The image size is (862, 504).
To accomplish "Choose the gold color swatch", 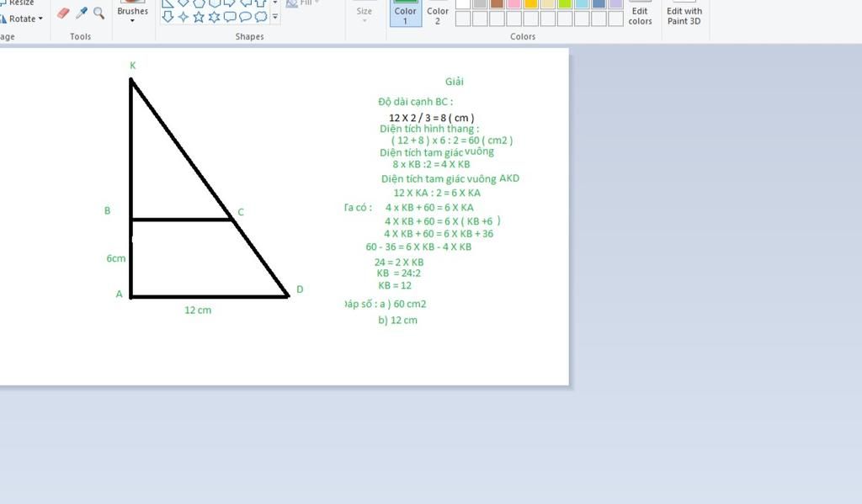I will (531, 3).
